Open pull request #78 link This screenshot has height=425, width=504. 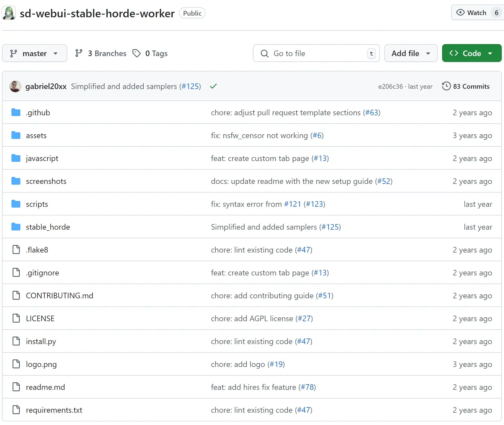point(307,387)
